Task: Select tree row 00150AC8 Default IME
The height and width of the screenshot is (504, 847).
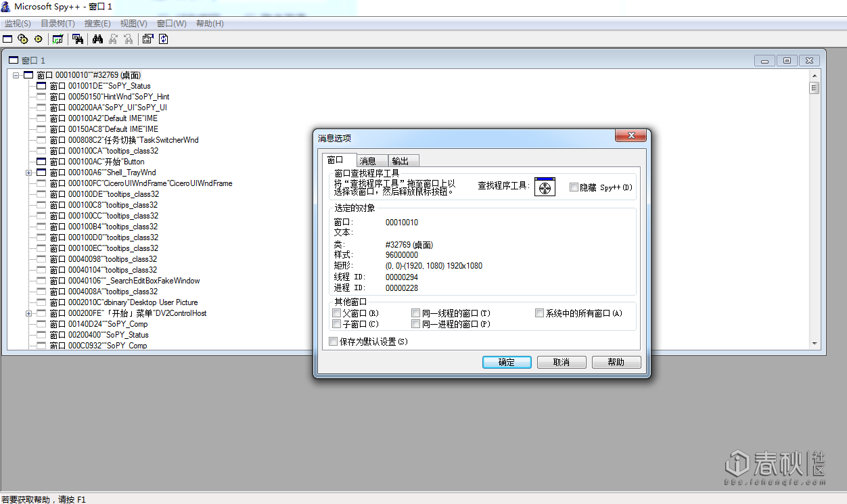Action: (104, 129)
